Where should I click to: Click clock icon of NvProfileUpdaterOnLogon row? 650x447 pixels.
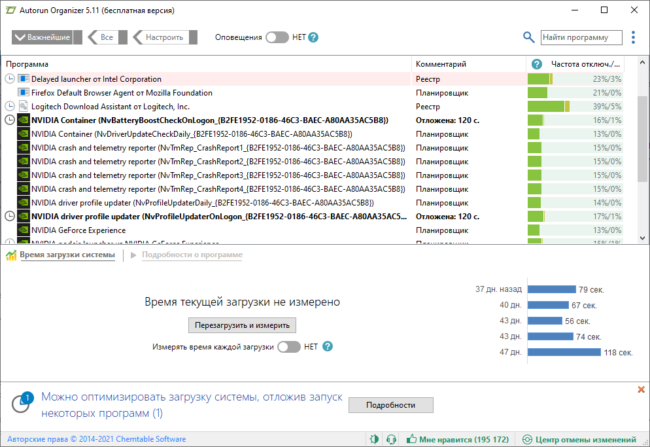10,216
